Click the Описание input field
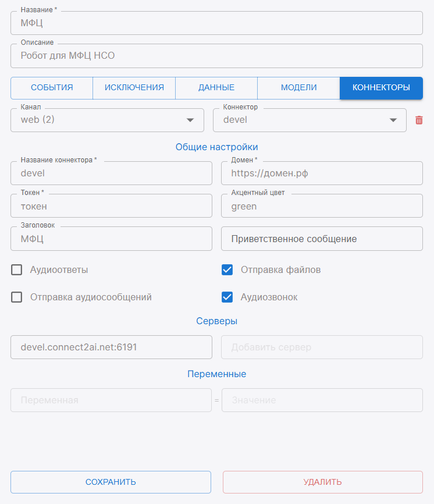 click(x=216, y=56)
